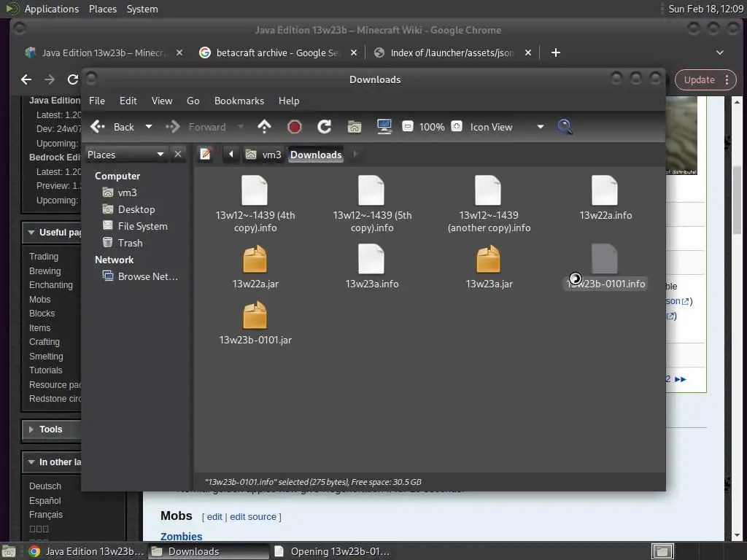Select 13w23b-0101.info file
This screenshot has height=560, width=747.
click(x=605, y=267)
